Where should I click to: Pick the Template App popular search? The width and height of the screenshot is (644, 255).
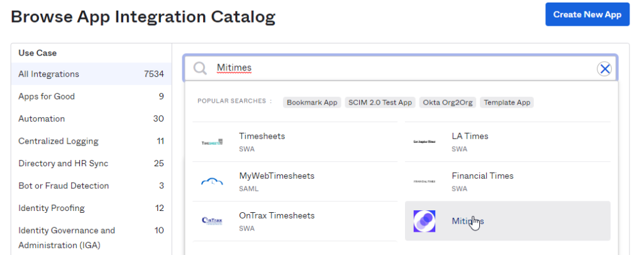507,102
